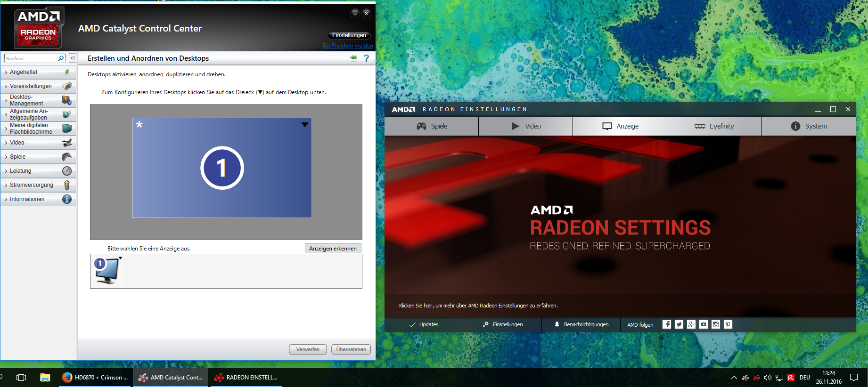Switch to the Anzeige tab
Image resolution: width=868 pixels, height=387 pixels.
click(620, 126)
